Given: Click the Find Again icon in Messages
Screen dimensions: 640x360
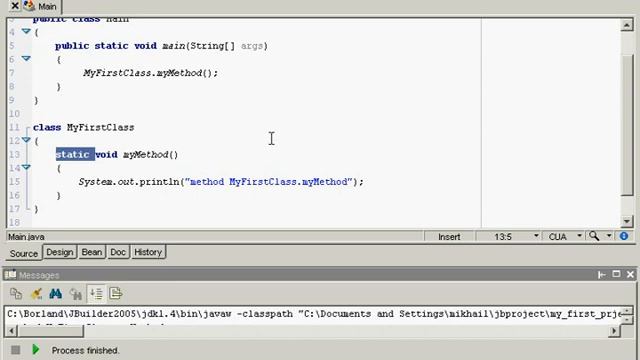Looking at the screenshot, I should click(76, 293).
